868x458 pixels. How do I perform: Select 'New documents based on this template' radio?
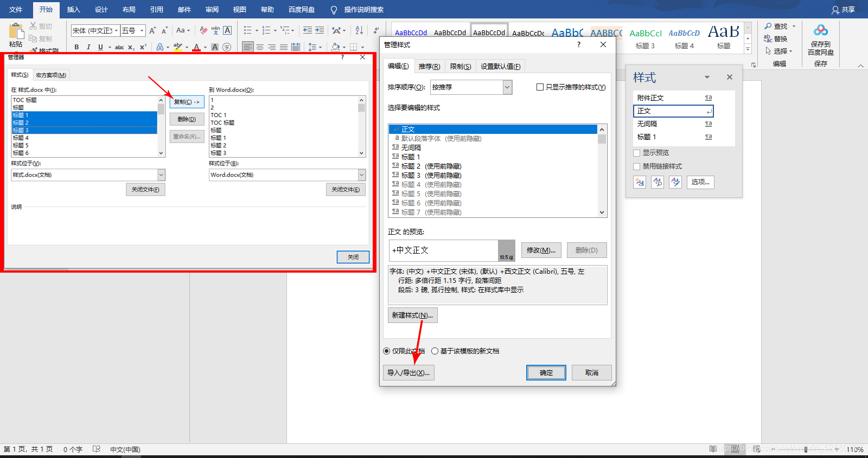point(435,351)
